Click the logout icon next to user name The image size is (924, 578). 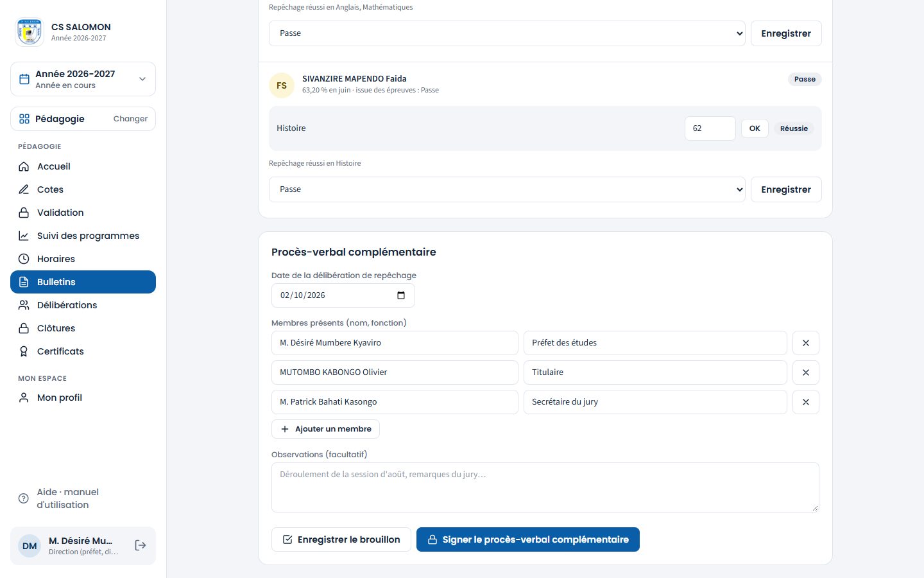click(141, 545)
